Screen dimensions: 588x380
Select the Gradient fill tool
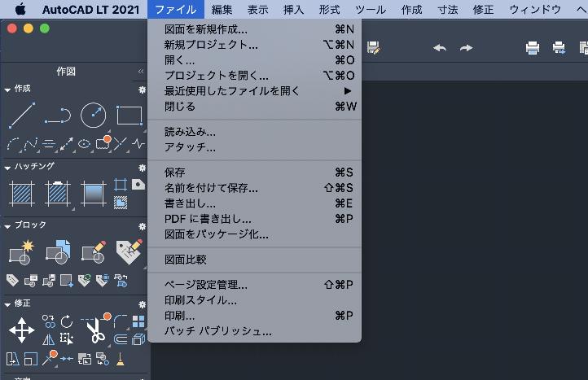pos(94,194)
